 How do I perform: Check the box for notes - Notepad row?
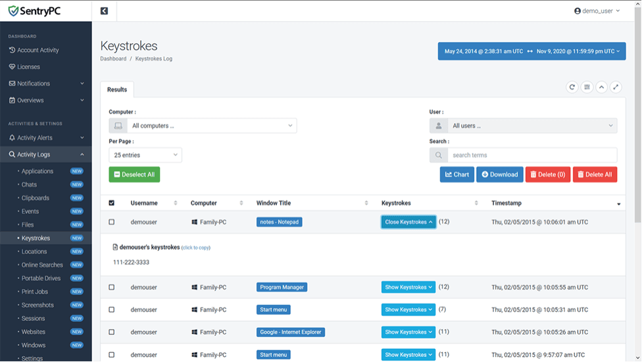coord(111,222)
